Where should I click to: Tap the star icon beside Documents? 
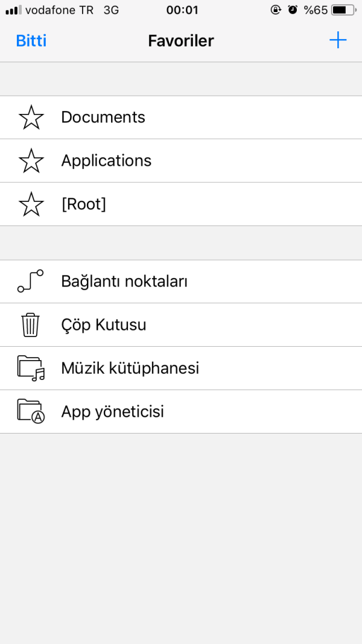31,118
